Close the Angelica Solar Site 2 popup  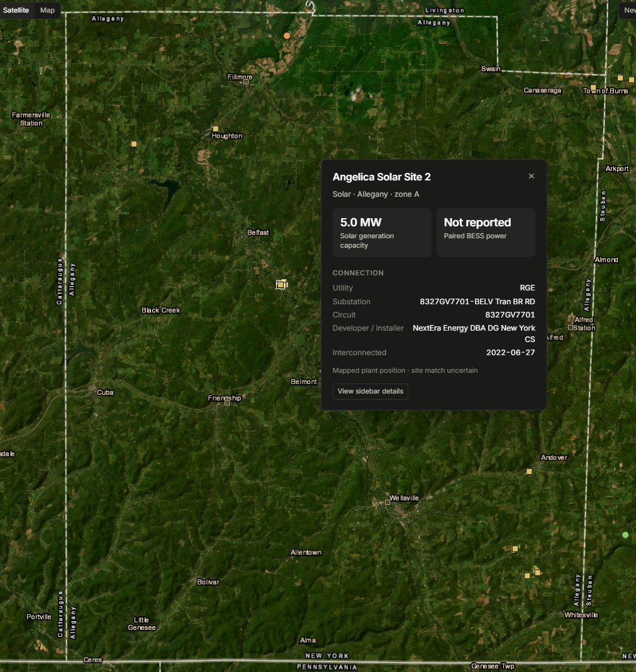point(532,176)
